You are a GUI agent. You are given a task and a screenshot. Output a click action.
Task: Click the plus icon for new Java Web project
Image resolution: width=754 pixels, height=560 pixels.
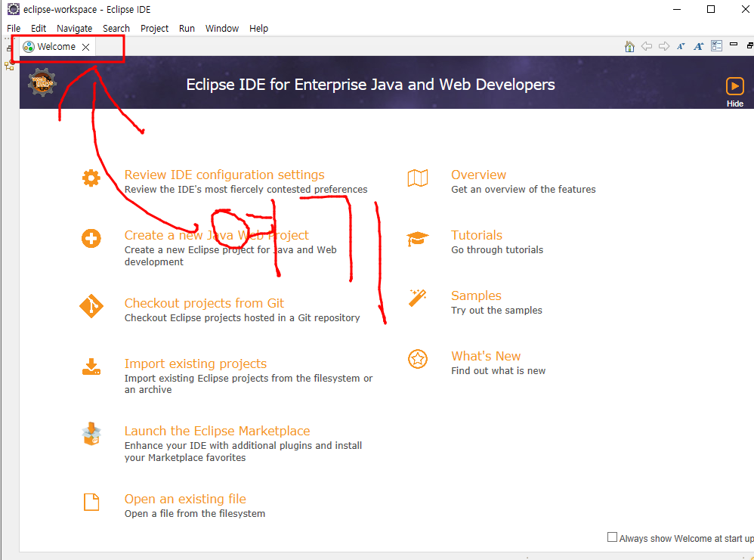91,239
